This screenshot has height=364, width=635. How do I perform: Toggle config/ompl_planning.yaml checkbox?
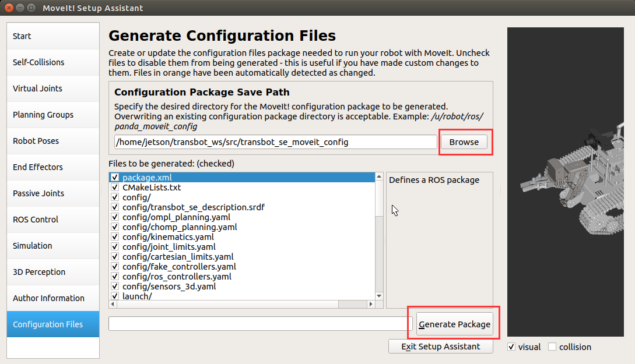tap(115, 217)
